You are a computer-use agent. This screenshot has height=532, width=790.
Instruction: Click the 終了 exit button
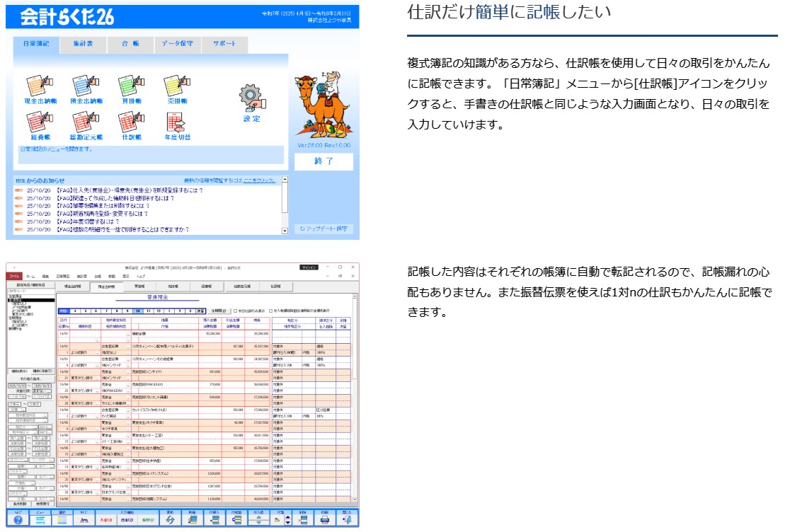click(x=324, y=161)
